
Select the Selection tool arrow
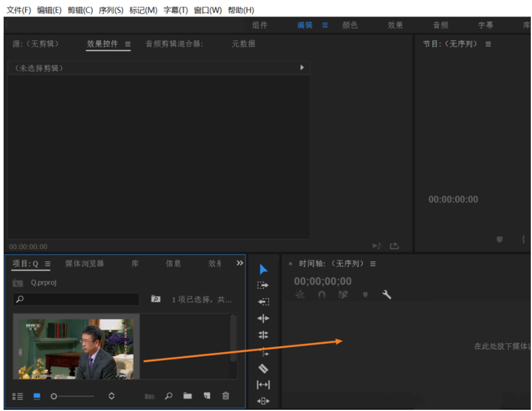264,268
